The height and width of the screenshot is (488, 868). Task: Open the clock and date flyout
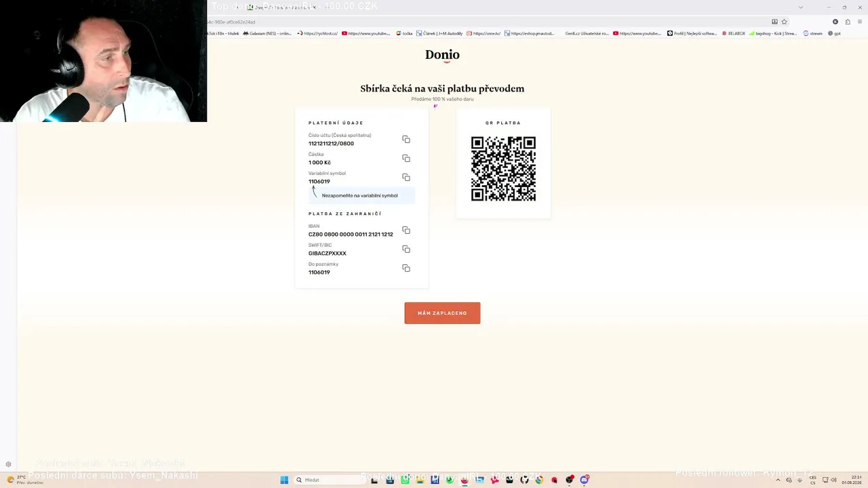click(x=851, y=480)
